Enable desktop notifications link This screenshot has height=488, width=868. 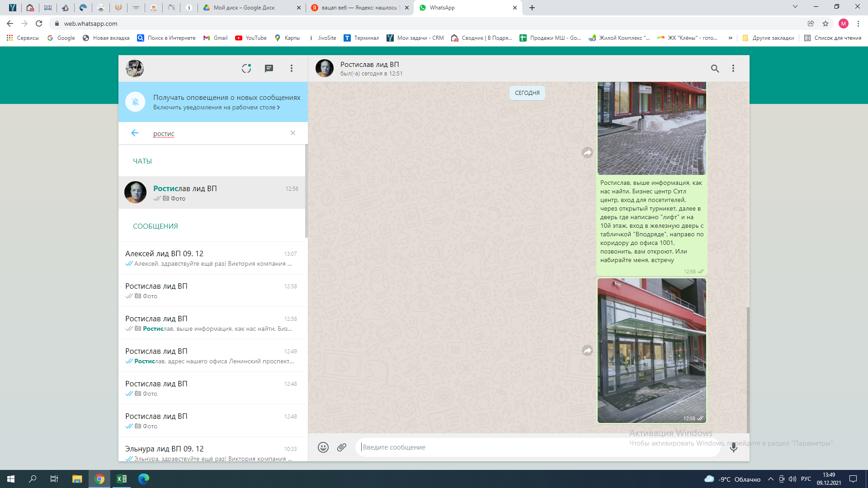pos(216,108)
